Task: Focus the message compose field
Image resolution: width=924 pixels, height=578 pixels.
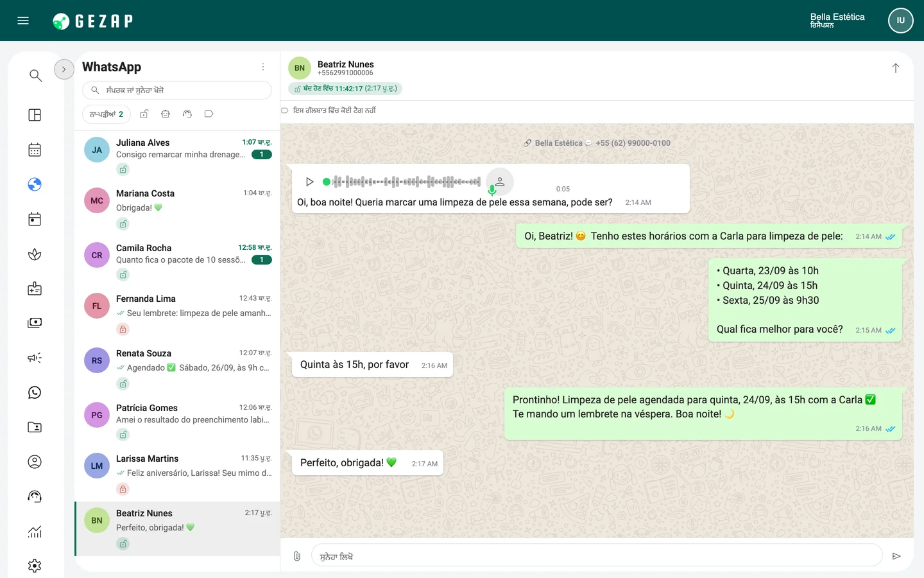Action: click(597, 556)
